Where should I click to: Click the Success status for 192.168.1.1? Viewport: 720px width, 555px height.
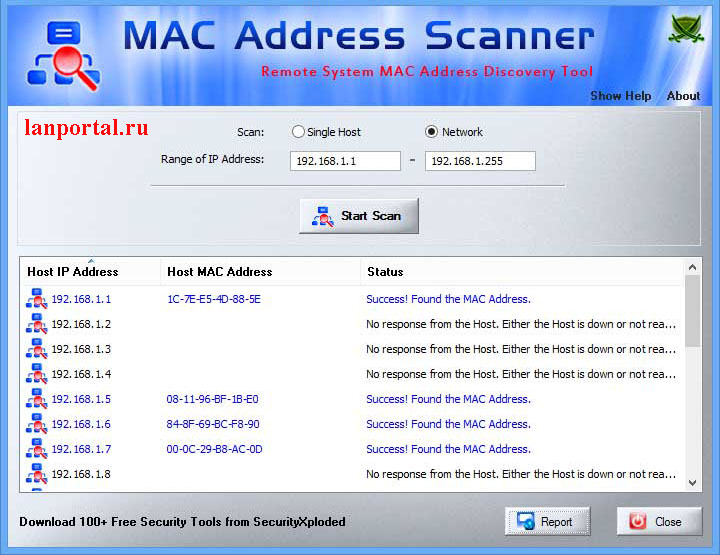(x=449, y=299)
